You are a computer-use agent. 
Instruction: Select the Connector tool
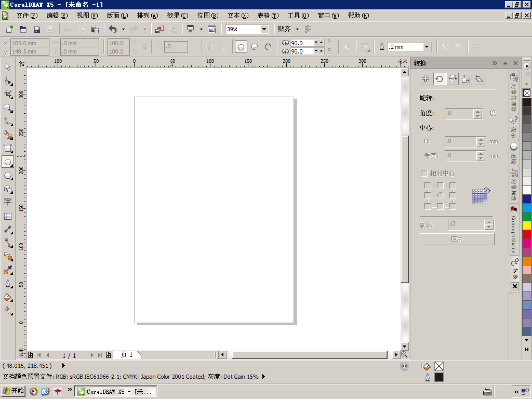[x=8, y=243]
